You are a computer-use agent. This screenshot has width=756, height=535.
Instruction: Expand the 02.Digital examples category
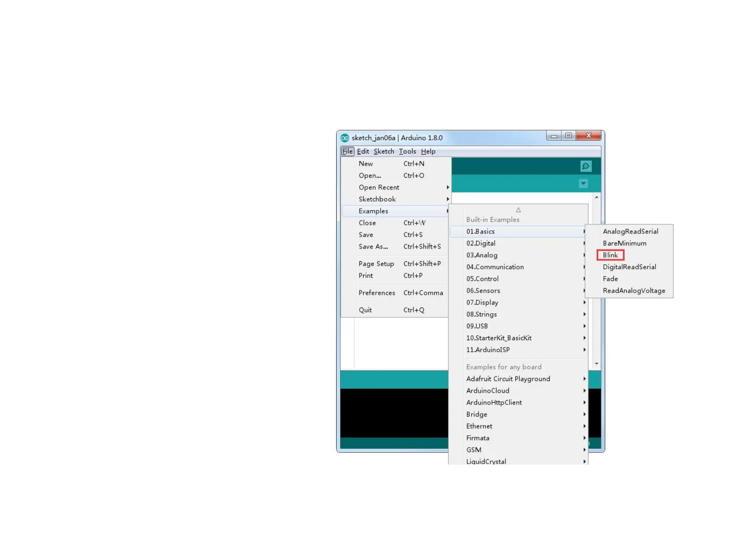click(519, 243)
